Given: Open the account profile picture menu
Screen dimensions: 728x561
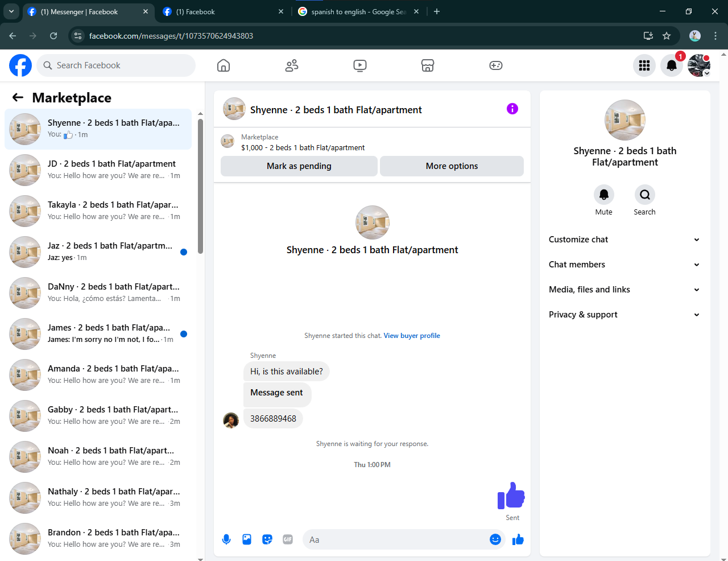Looking at the screenshot, I should point(699,65).
